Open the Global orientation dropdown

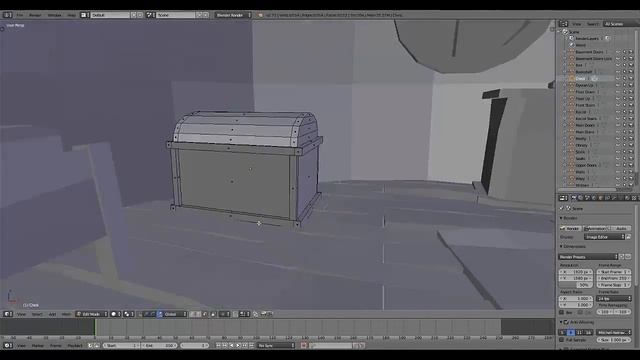pyautogui.click(x=175, y=314)
